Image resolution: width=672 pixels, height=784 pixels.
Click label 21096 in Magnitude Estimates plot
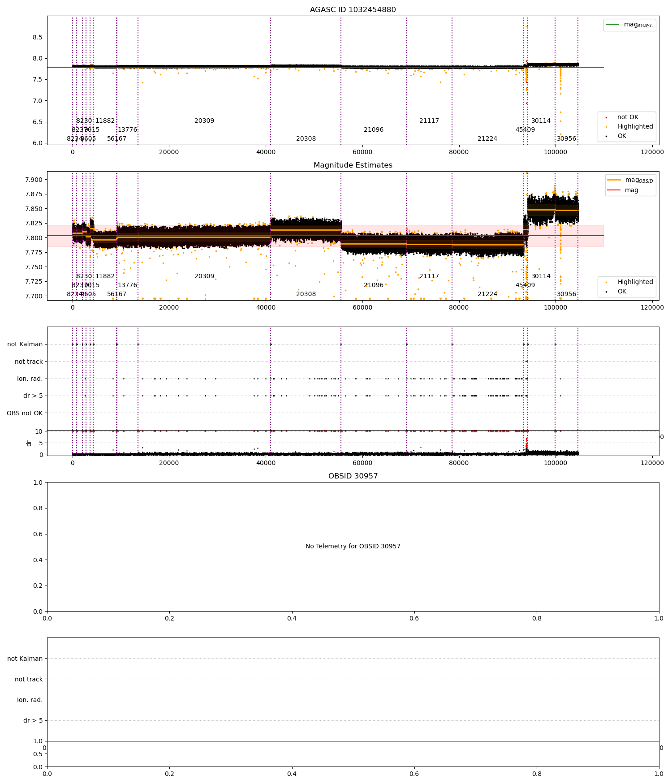[x=374, y=285]
